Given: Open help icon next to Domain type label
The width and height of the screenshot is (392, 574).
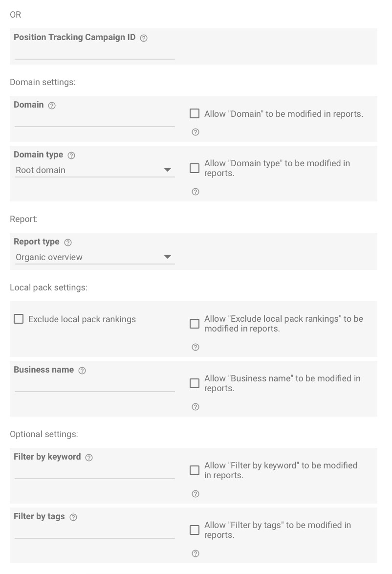Looking at the screenshot, I should click(71, 155).
